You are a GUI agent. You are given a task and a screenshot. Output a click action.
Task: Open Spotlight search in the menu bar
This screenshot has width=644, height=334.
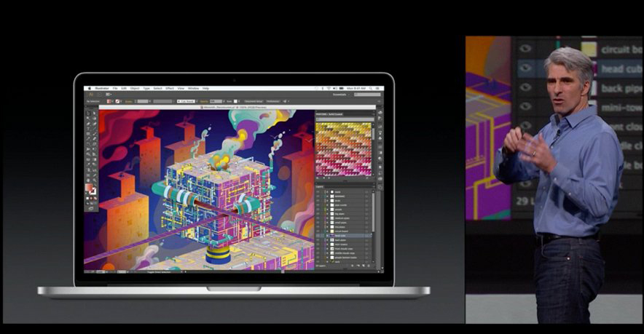pyautogui.click(x=371, y=88)
